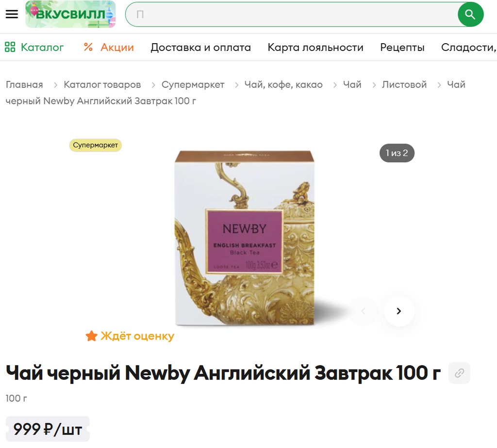Open Каталог with the grid icon
This screenshot has height=448, width=497.
34,47
